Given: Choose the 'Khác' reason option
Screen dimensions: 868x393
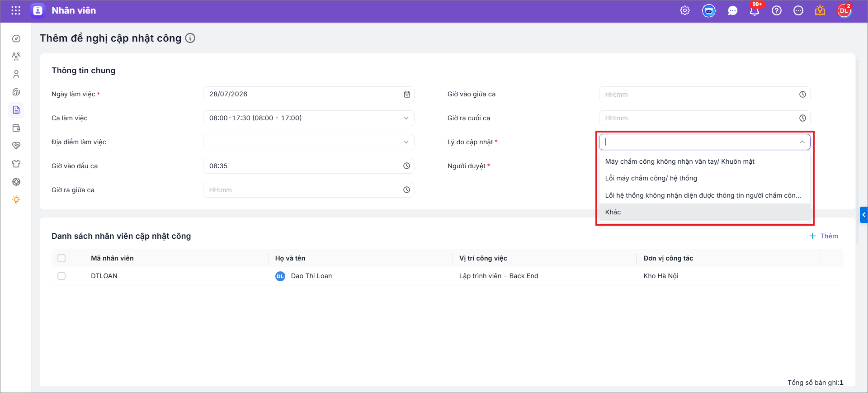Looking at the screenshot, I should coord(704,212).
